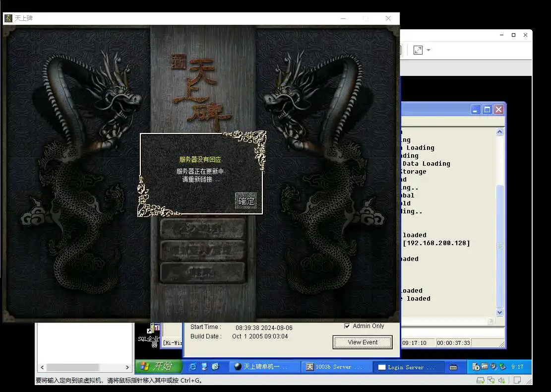Switch to the 天上碑单机 taskbar window

(x=264, y=367)
